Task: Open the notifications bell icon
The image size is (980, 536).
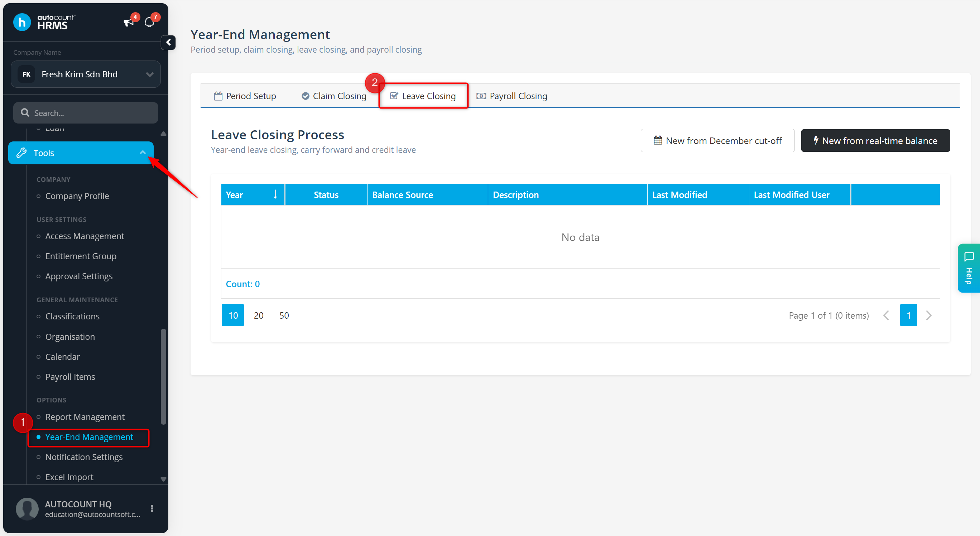Action: (x=149, y=23)
